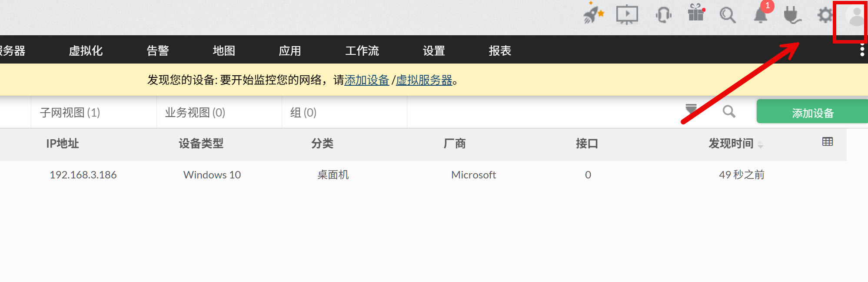Switch to the 业务视图 (0) tab

(x=195, y=113)
